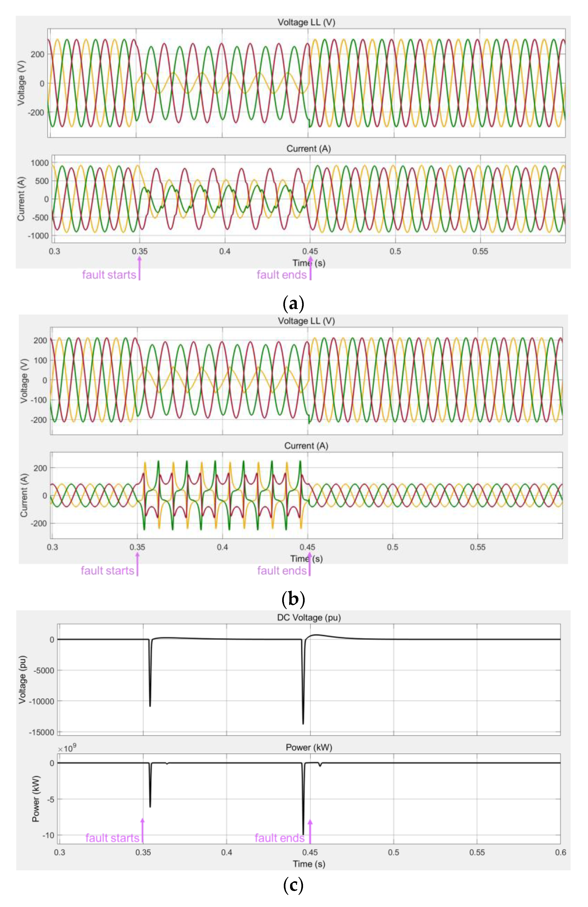The width and height of the screenshot is (588, 907).
Task: Click the 'Voltage LL (V)' title in panel (b)
Action: 306,321
